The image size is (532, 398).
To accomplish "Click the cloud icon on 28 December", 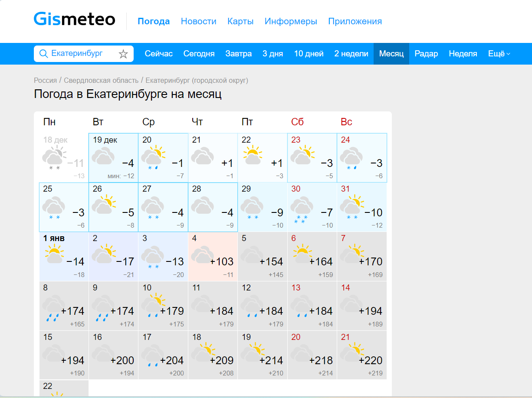I will coord(202,206).
